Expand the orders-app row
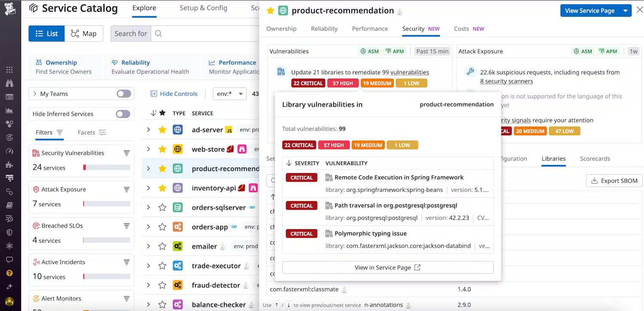This screenshot has width=644, height=311. coord(148,227)
